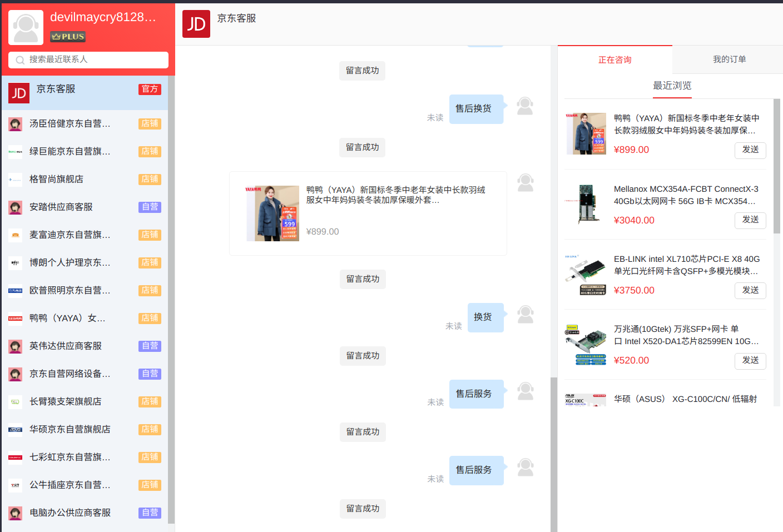The width and height of the screenshot is (783, 532).
Task: Click the 官方 badge on 京东客服
Action: click(150, 89)
